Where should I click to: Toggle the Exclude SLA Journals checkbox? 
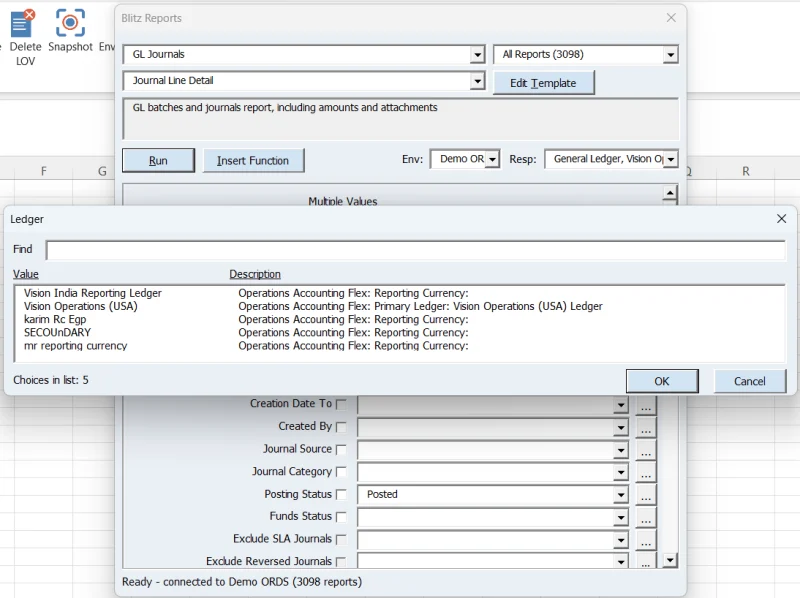(341, 539)
